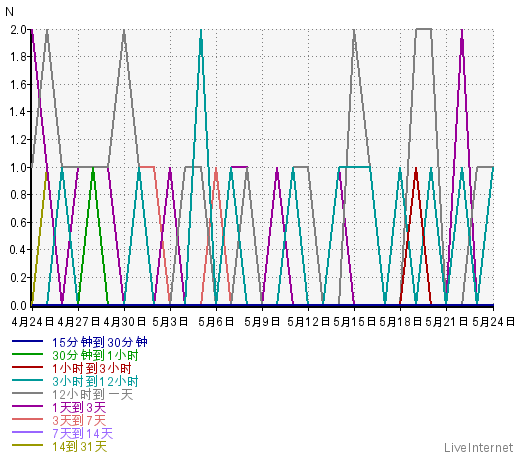Click the 2.0 y-axis value label
Screen dimensions: 520x457
[18, 30]
